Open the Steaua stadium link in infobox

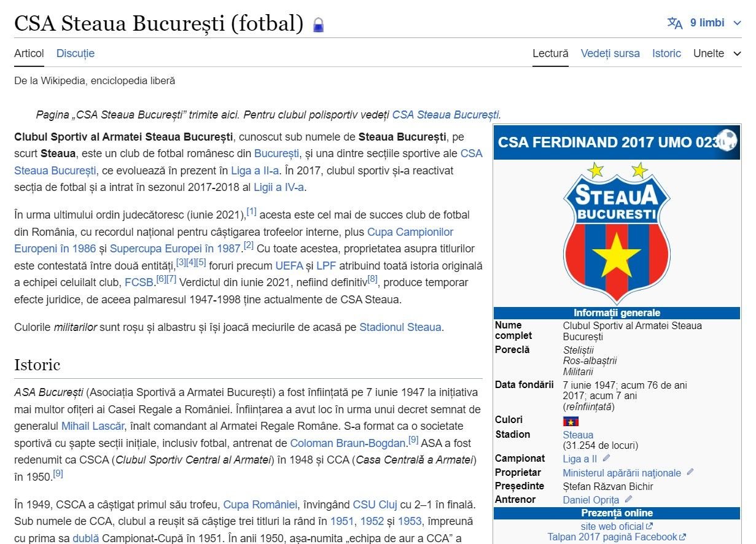click(578, 435)
